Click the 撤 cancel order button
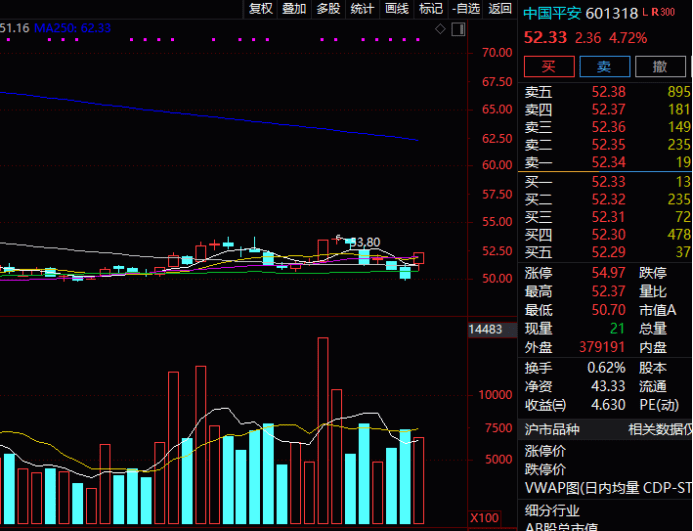 [660, 67]
